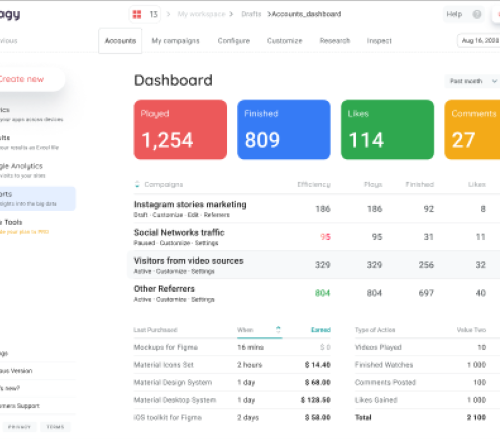This screenshot has width=500, height=440.
Task: Click the red grid apps icon
Action: (137, 14)
